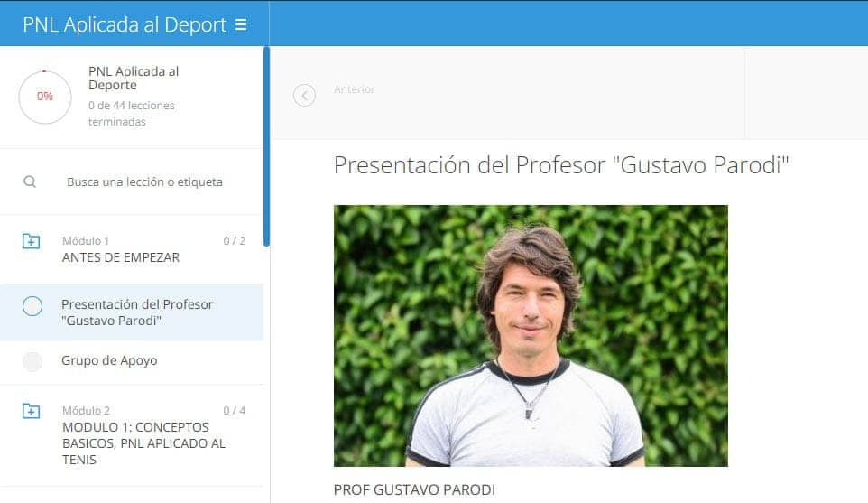Click the Anterior back arrow icon
The width and height of the screenshot is (868, 503).
click(304, 96)
